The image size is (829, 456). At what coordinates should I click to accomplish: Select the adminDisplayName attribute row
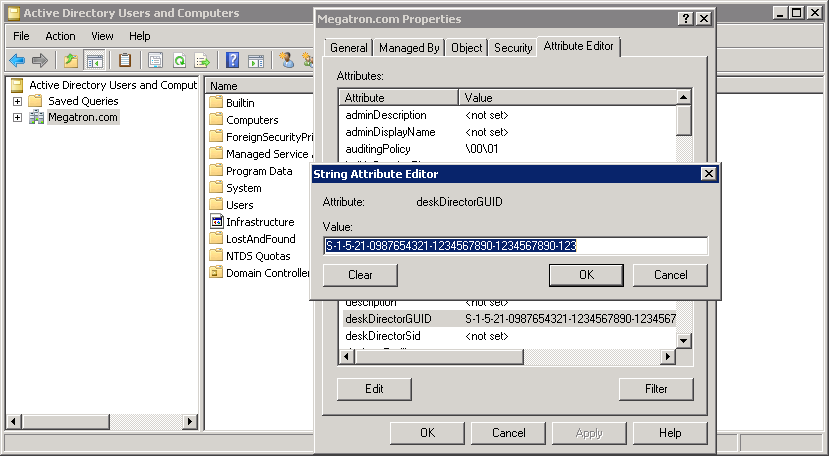[508, 132]
